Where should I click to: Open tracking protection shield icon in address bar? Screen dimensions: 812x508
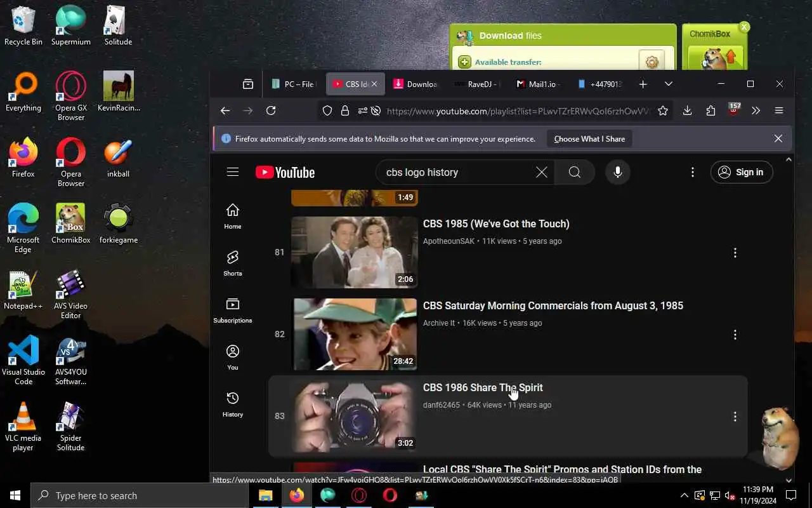(327, 110)
